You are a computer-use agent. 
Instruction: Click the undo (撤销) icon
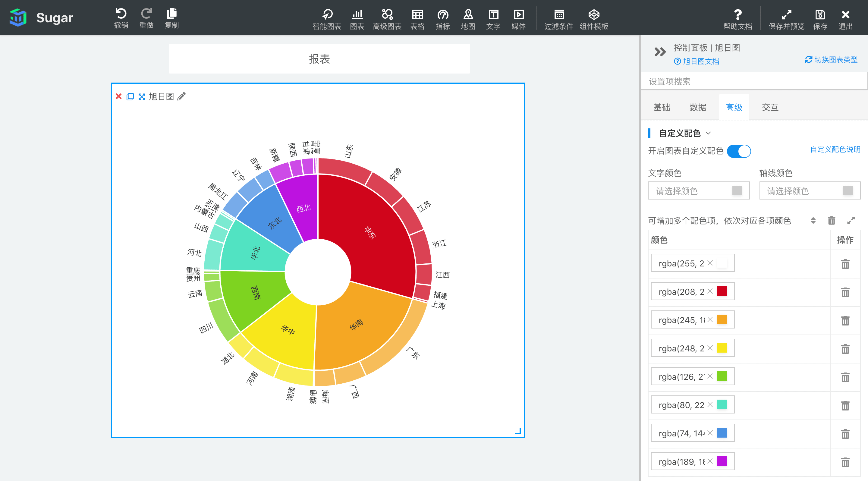pos(121,17)
